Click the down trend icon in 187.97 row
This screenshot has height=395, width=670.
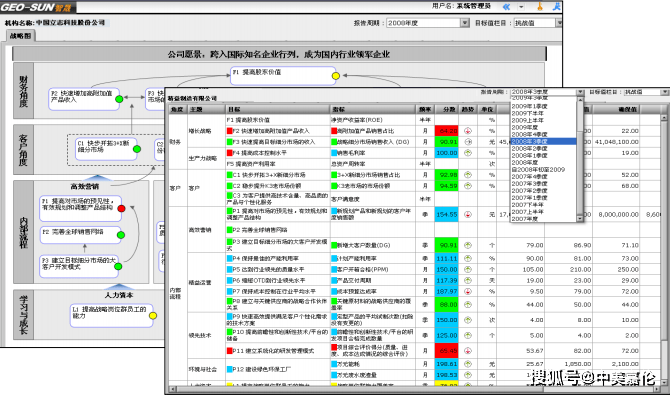click(468, 292)
